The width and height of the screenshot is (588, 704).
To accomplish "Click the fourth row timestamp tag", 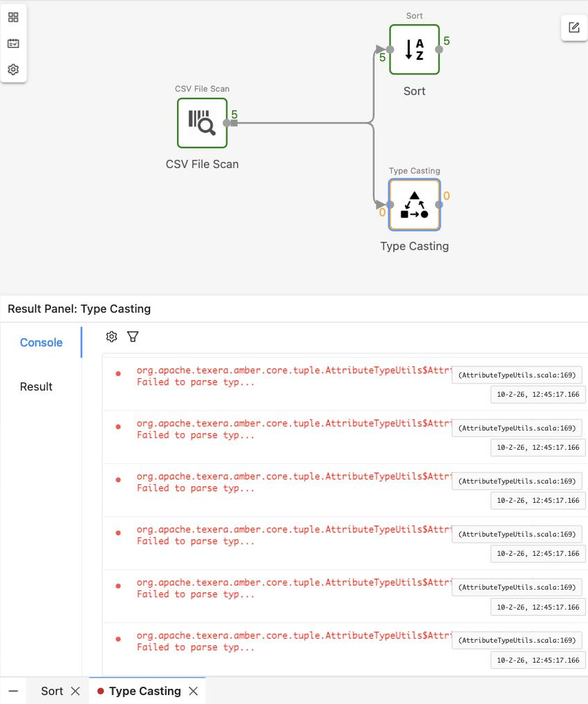I will click(x=538, y=554).
